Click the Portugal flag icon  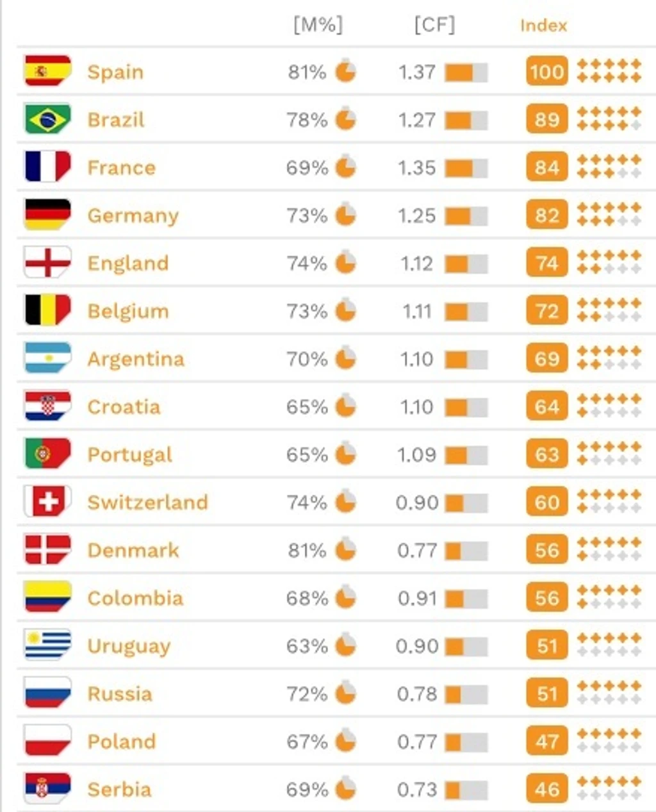point(47,454)
